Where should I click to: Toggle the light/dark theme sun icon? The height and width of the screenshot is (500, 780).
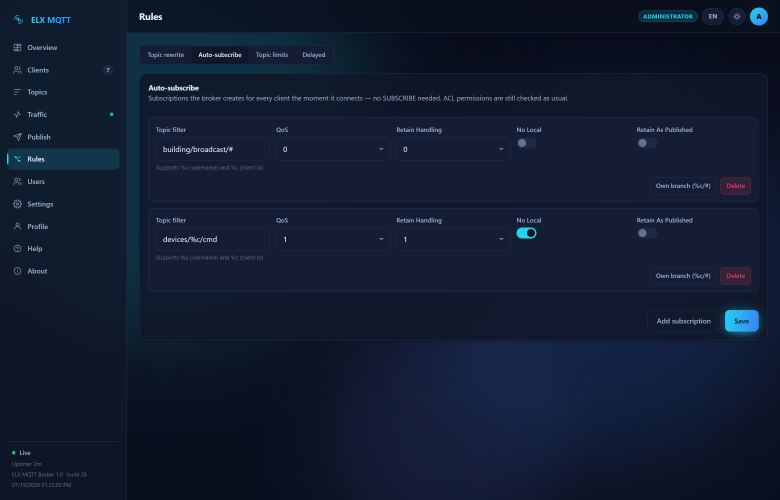click(737, 16)
